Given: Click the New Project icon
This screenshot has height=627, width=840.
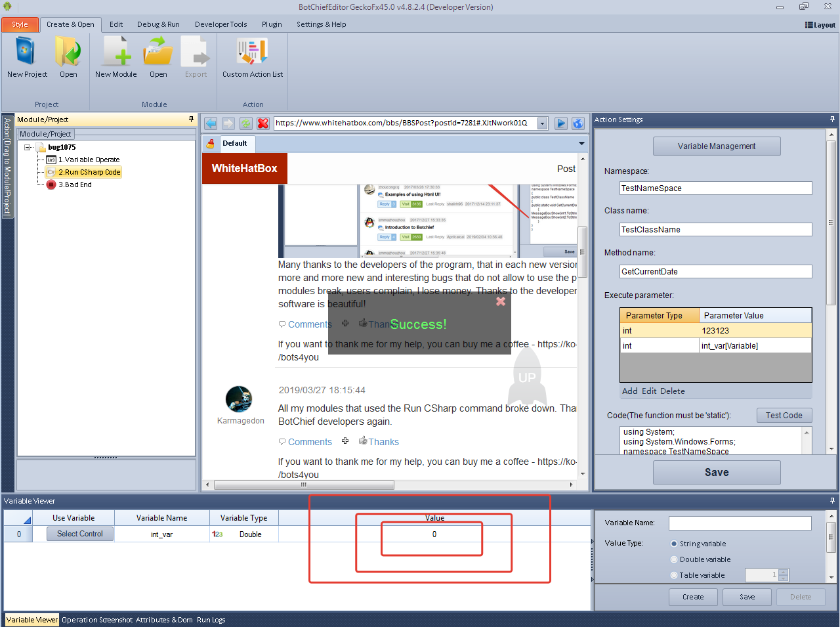Looking at the screenshot, I should click(x=26, y=53).
